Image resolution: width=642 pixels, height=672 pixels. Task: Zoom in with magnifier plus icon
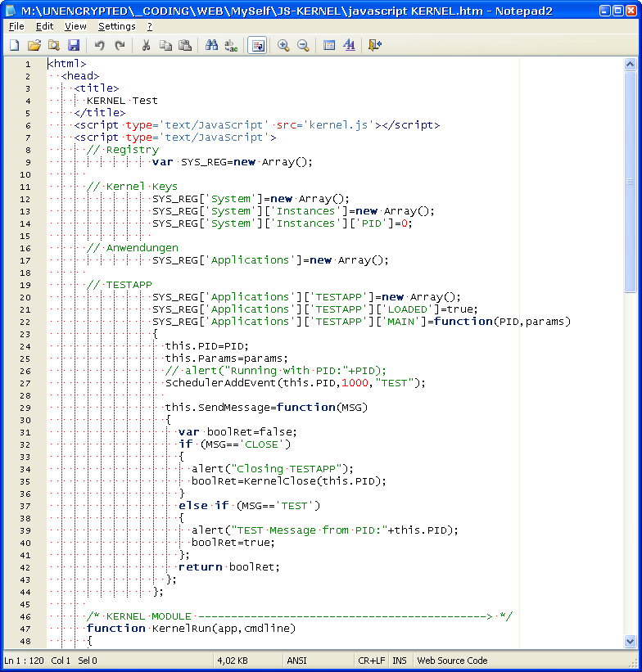tap(283, 46)
